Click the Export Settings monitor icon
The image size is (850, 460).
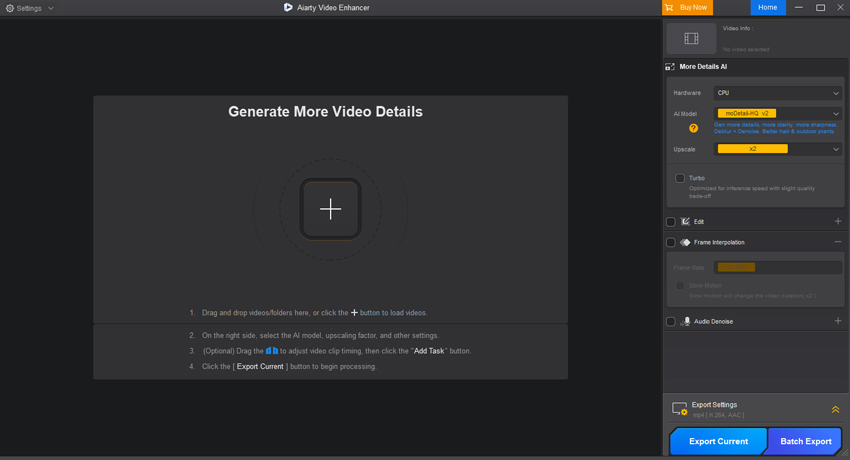coord(679,409)
